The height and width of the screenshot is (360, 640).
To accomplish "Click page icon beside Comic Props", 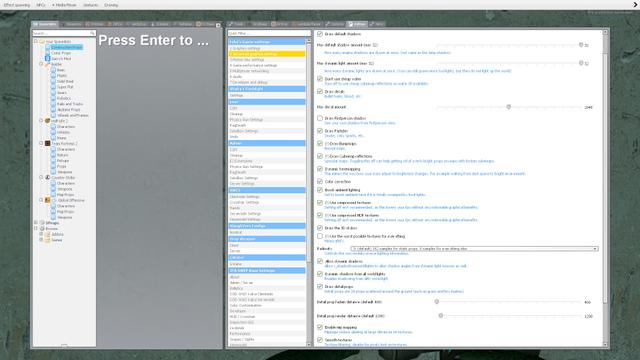I will (x=47, y=53).
